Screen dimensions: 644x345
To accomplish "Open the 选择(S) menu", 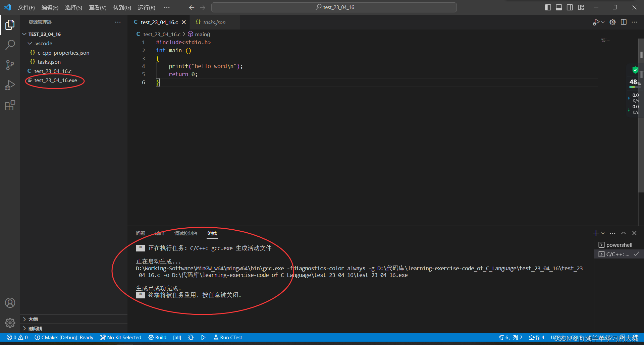I will [x=73, y=7].
